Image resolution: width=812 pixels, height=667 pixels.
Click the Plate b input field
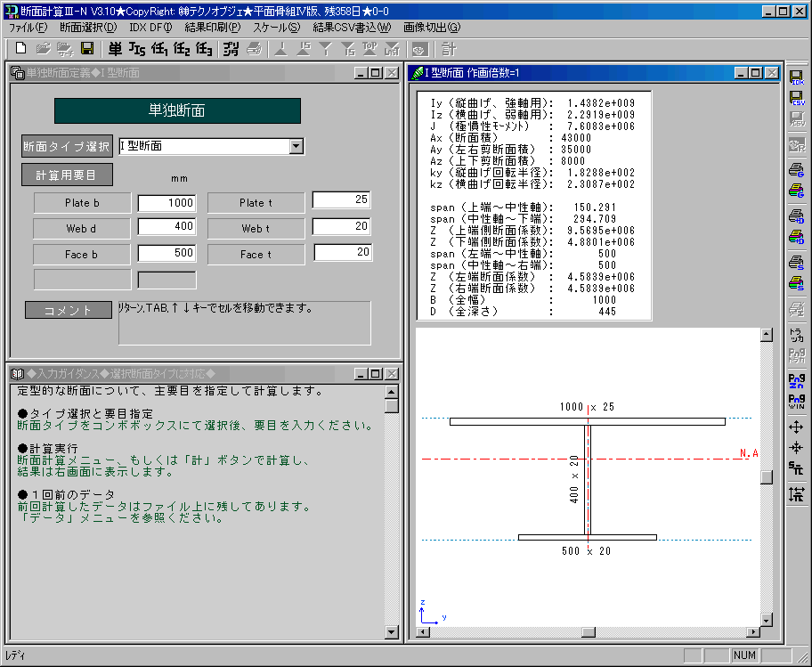pyautogui.click(x=167, y=203)
